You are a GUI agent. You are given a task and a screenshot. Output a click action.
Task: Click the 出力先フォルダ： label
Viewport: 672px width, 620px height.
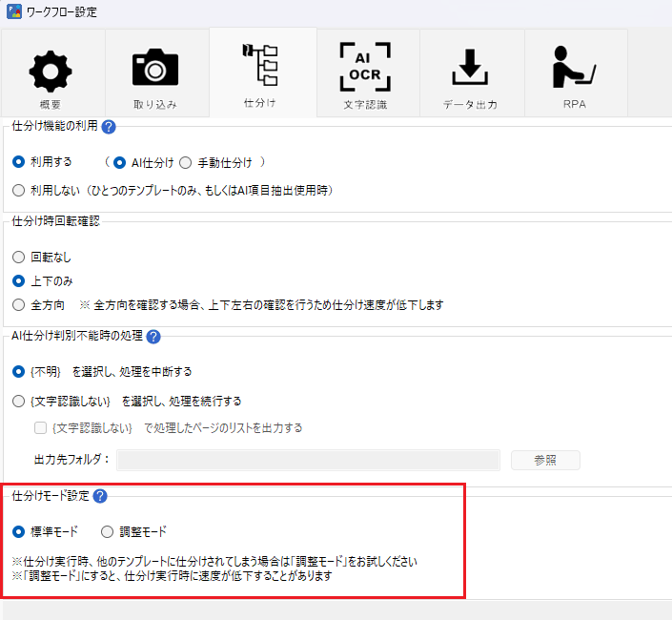click(x=72, y=460)
